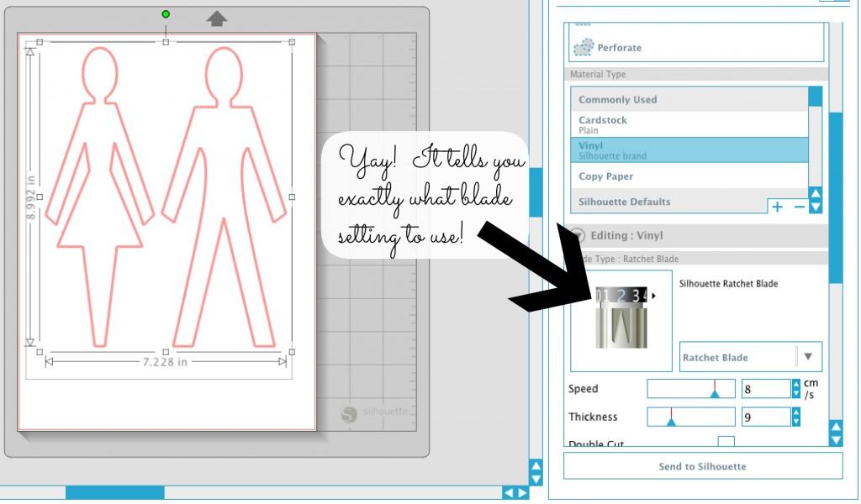Click the Silhouette Ratchet Blade description text

(728, 284)
